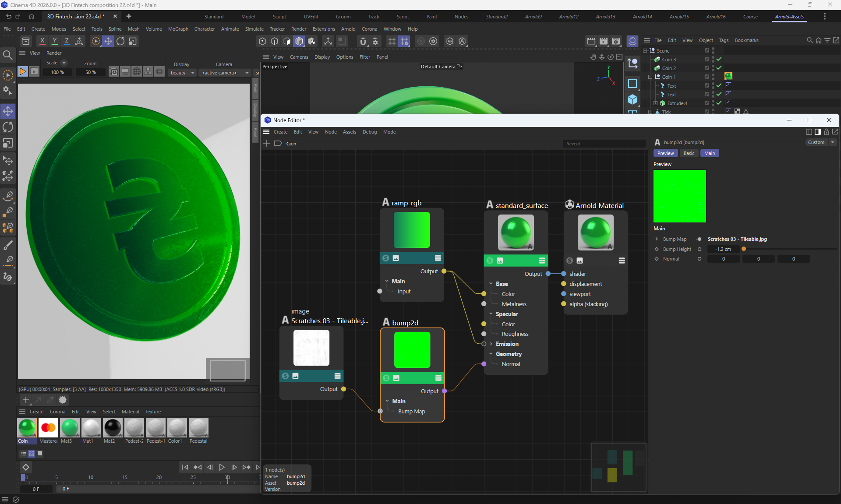Click the Preview tab button
Image resolution: width=841 pixels, height=504 pixels.
coord(665,153)
